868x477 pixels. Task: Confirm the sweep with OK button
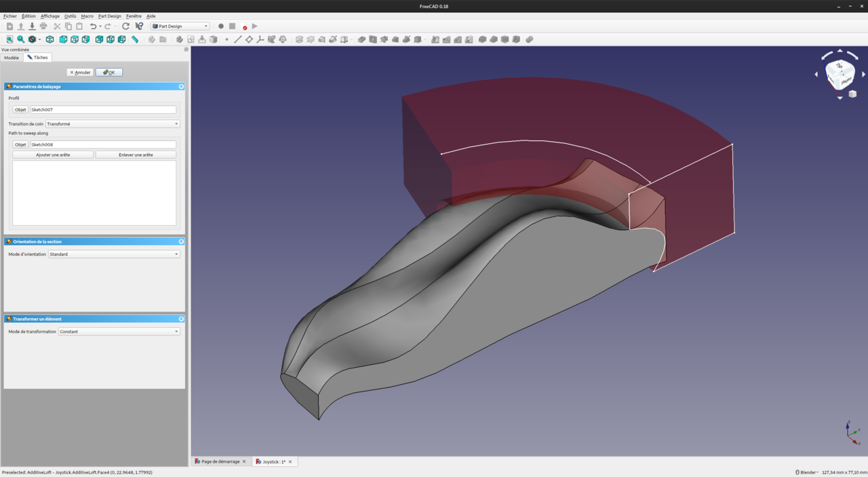(x=109, y=73)
